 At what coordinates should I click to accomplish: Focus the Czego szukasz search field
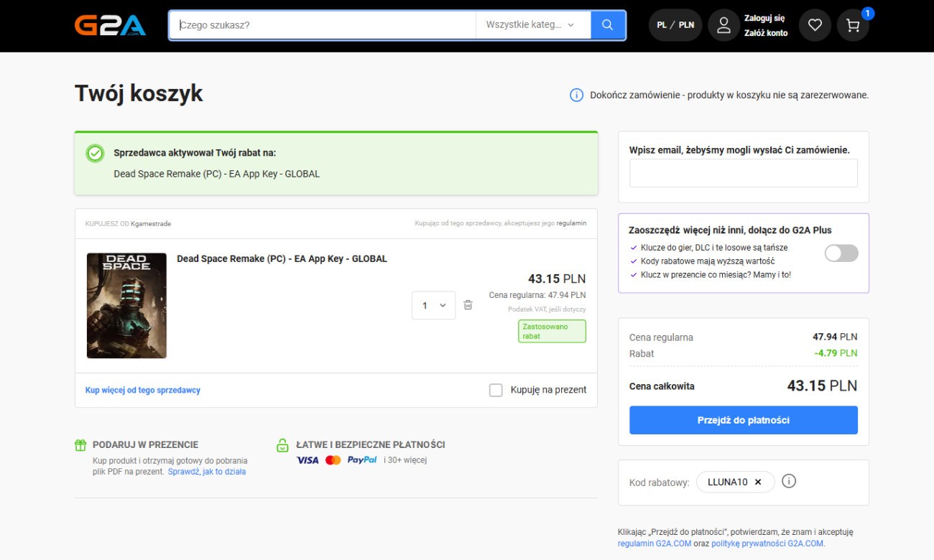[323, 25]
